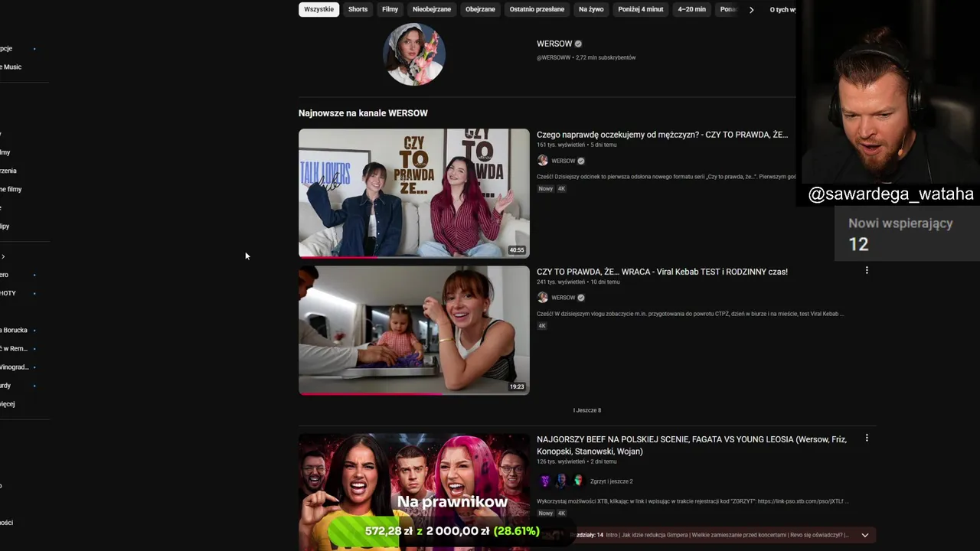Click red watch-progress bar on Czego naprawdę thumbnail
Image resolution: width=980 pixels, height=551 pixels.
[x=338, y=257]
